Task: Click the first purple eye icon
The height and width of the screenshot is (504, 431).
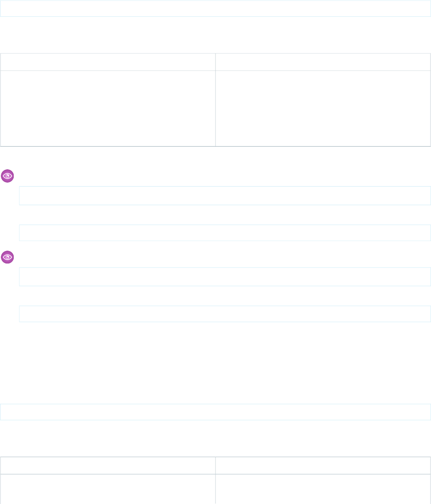Action: (x=8, y=176)
